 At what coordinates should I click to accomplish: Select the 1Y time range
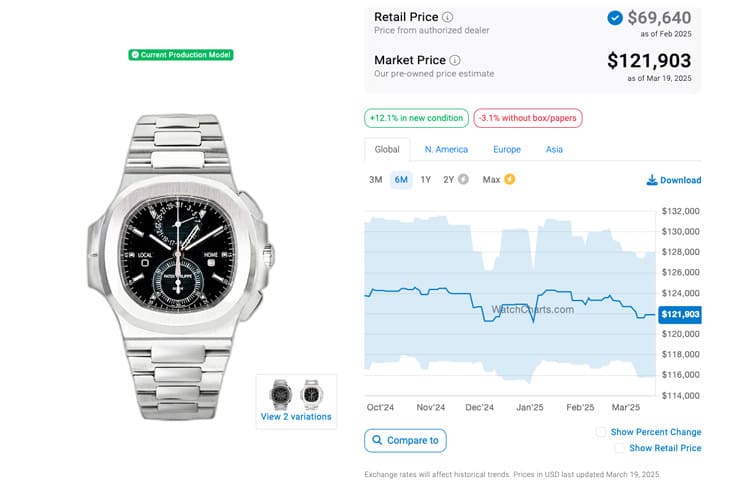coord(426,180)
